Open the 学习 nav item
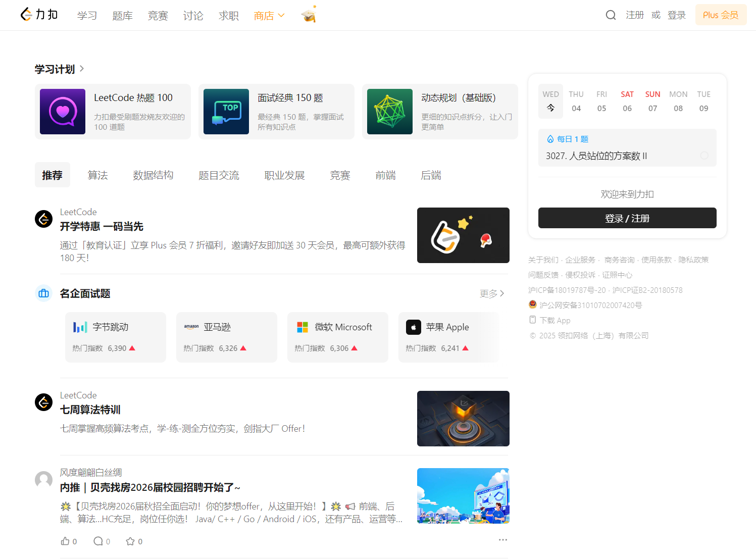The height and width of the screenshot is (560, 756). [87, 16]
